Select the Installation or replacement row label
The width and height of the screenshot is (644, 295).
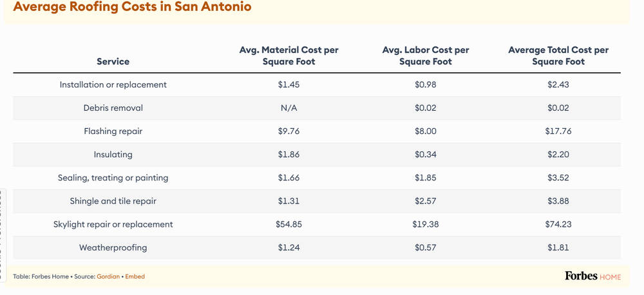tap(113, 84)
